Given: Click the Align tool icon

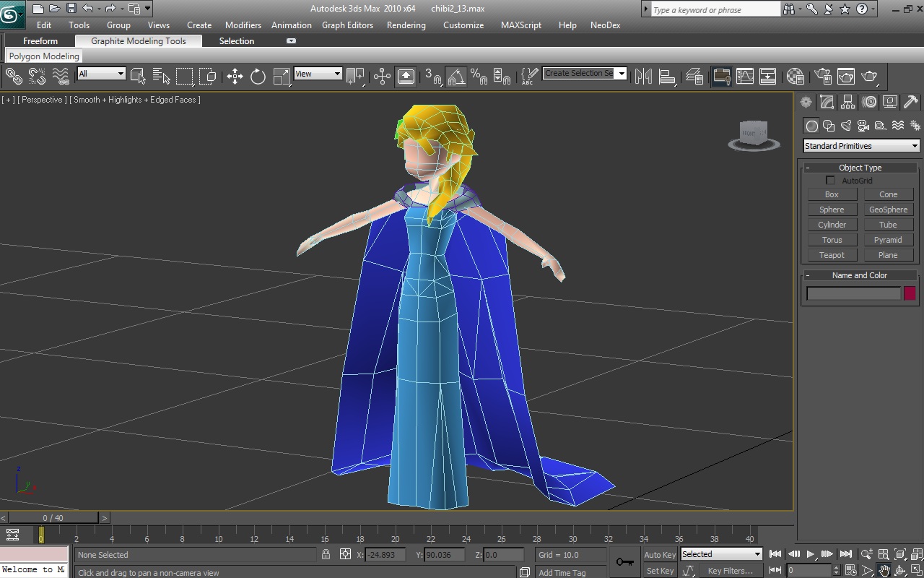Looking at the screenshot, I should (x=667, y=76).
